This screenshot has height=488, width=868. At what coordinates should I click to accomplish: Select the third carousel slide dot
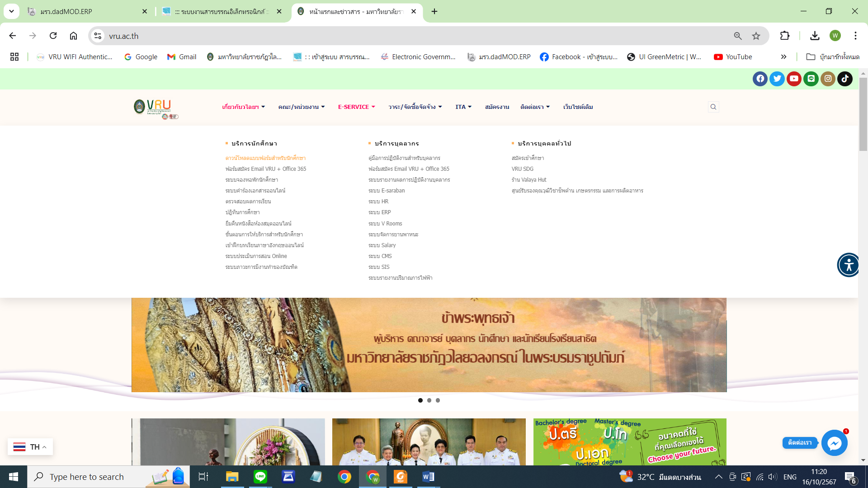click(x=438, y=400)
